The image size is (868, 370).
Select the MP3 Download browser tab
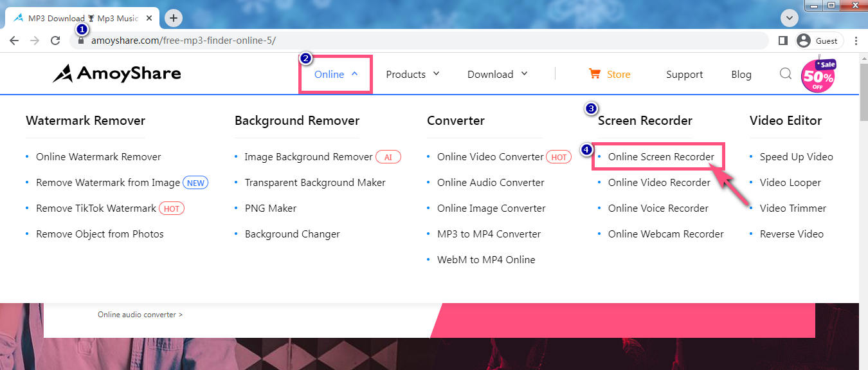click(83, 18)
